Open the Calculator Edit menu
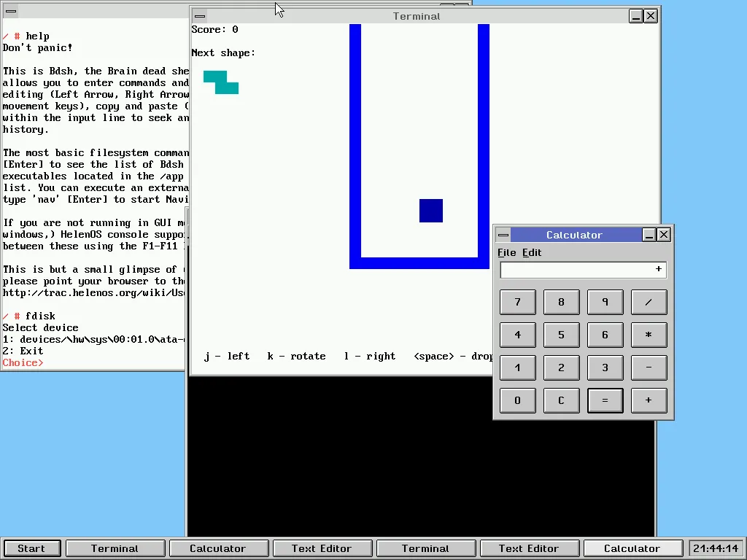Screen dimensions: 747x560 pyautogui.click(x=532, y=252)
